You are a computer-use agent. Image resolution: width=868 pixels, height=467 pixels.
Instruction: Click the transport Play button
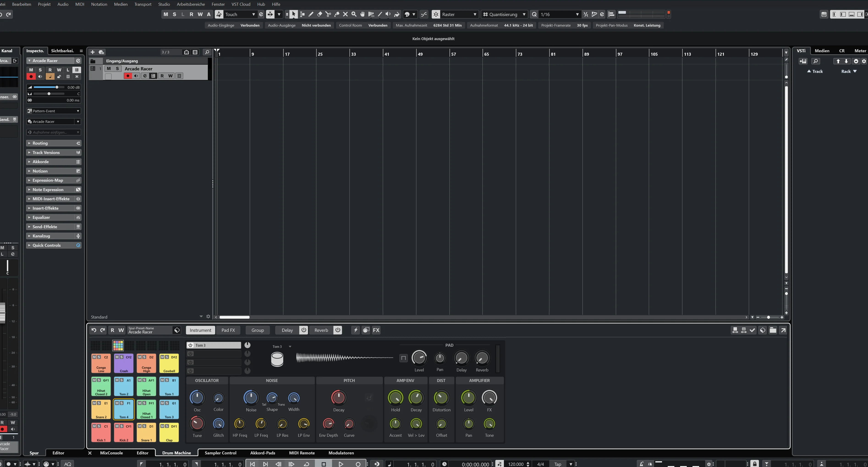[341, 464]
